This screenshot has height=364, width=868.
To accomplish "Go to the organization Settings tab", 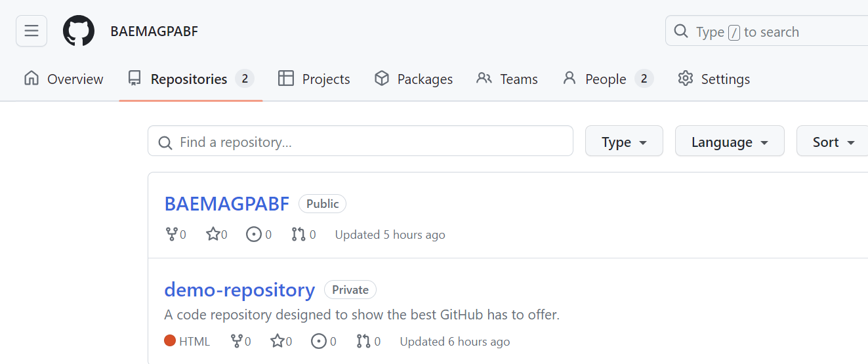I will click(x=714, y=79).
